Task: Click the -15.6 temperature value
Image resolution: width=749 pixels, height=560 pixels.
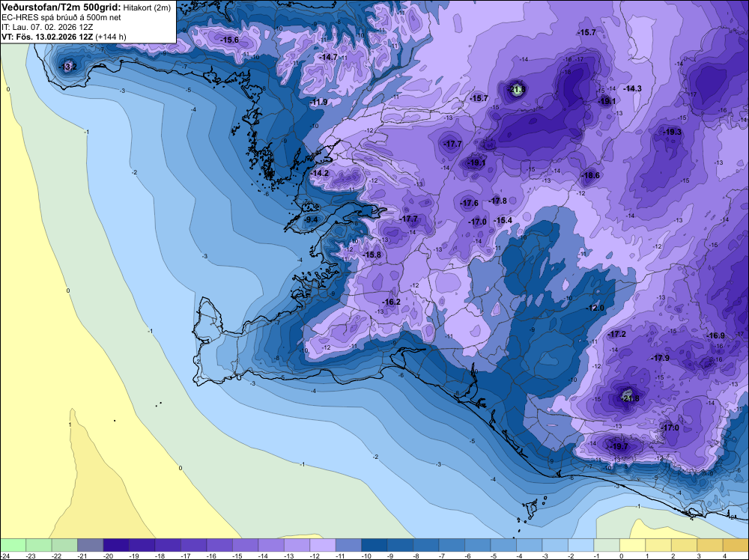Action: pyautogui.click(x=229, y=40)
